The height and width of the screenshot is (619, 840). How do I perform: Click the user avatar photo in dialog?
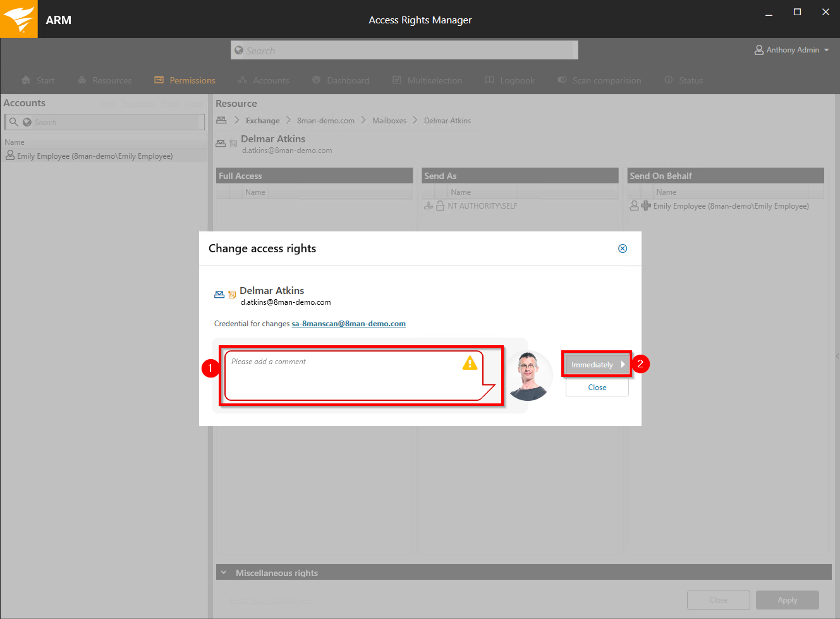point(528,376)
